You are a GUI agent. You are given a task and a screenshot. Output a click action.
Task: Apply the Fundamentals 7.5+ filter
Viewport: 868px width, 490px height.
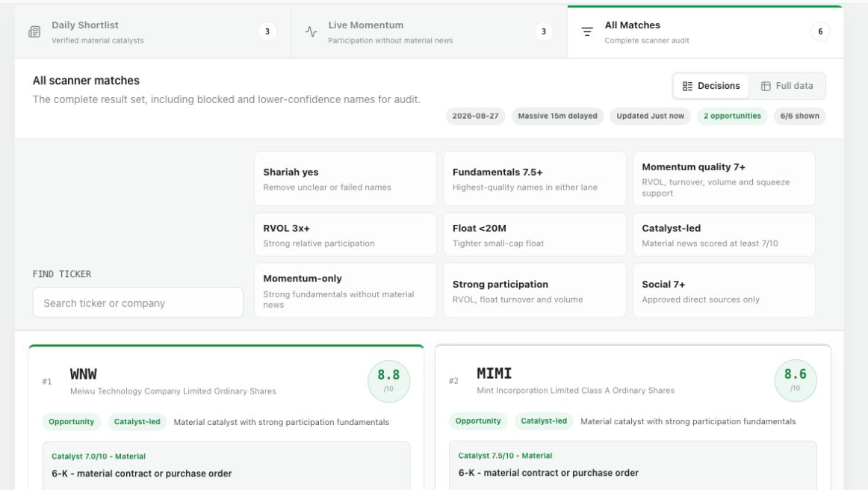pos(535,179)
